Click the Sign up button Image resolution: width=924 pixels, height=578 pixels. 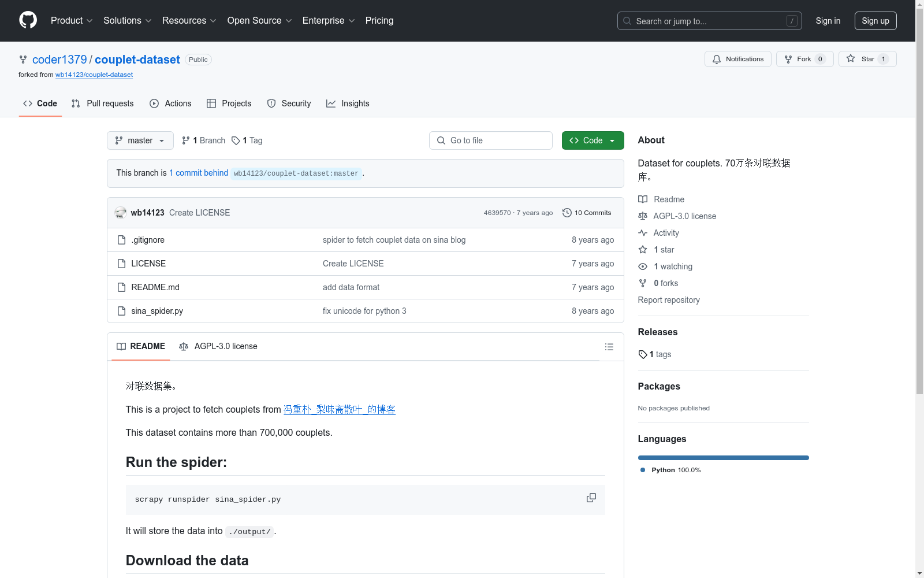[x=875, y=21]
